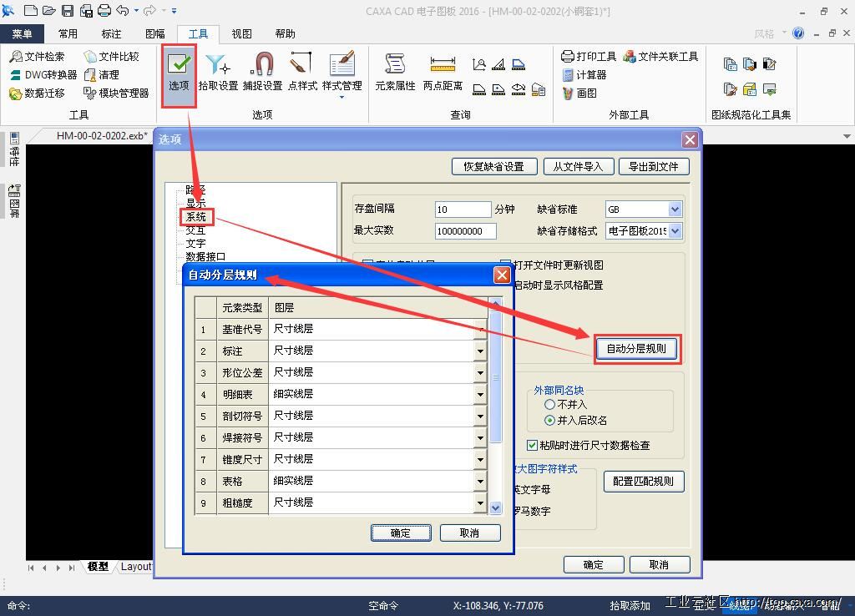
Task: Click the 特性 side panel icon
Action: (15, 149)
